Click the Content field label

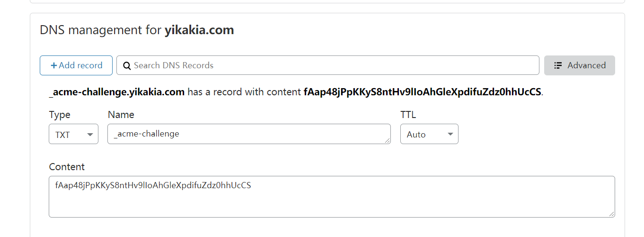coord(67,167)
